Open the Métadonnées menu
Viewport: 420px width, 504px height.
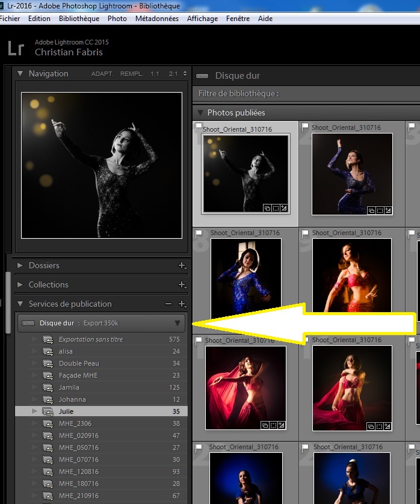tap(156, 19)
